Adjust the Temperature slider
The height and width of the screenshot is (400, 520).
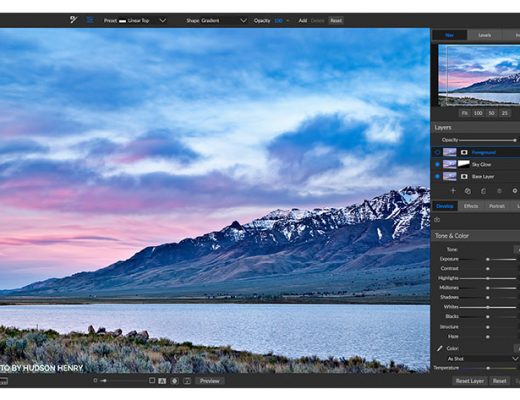(x=488, y=368)
